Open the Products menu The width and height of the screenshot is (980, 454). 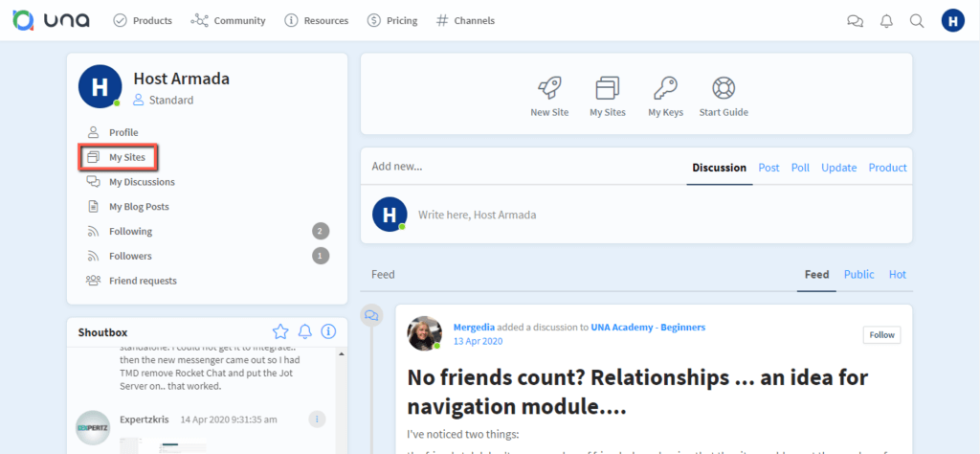pos(143,21)
